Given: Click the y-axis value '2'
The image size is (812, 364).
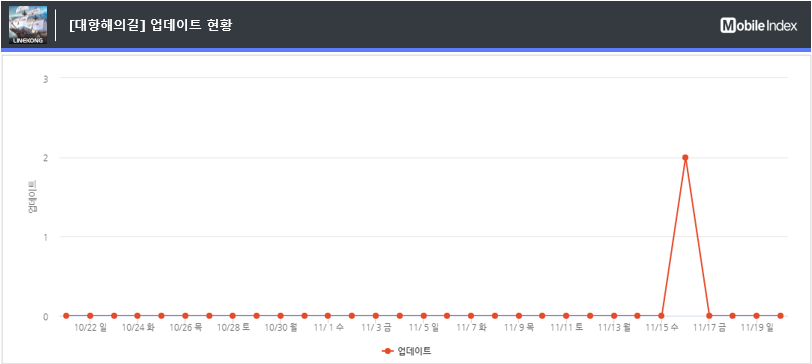Looking at the screenshot, I should 46,157.
